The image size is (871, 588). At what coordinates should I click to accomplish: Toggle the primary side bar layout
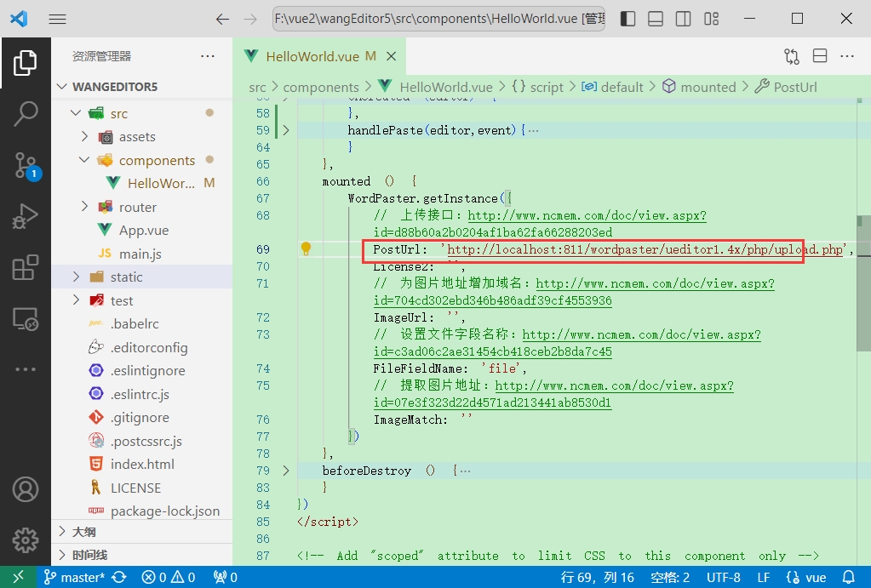click(627, 19)
